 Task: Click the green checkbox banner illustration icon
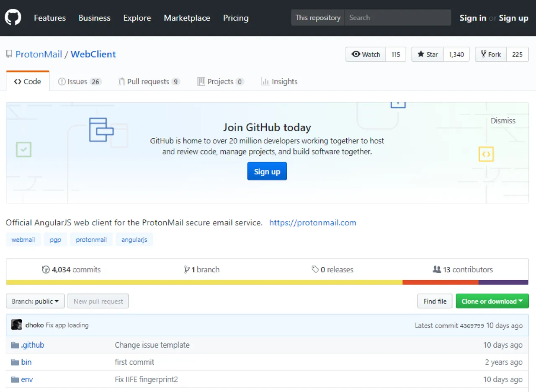tap(24, 149)
